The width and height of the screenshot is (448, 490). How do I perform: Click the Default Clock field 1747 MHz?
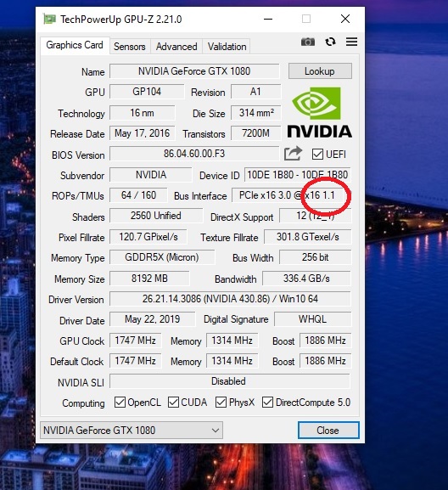[135, 361]
